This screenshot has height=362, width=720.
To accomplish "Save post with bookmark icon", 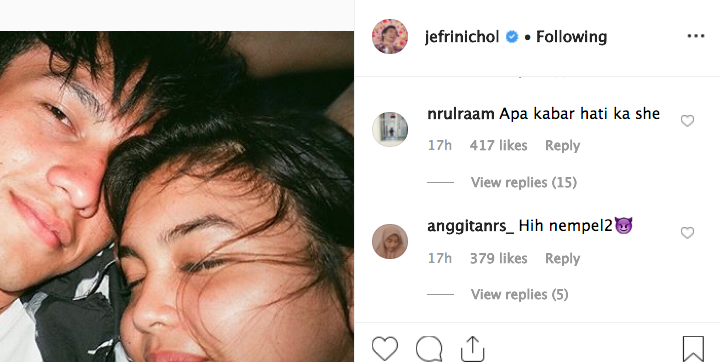I will pos(693,349).
